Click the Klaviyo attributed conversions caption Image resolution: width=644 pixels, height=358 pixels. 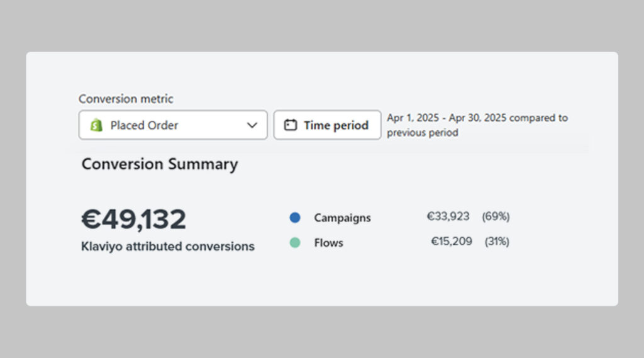[x=167, y=247]
